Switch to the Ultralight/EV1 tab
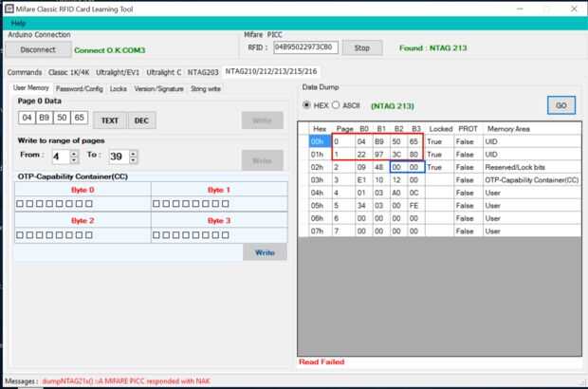Viewport: 588px width, 389px height. (x=118, y=72)
